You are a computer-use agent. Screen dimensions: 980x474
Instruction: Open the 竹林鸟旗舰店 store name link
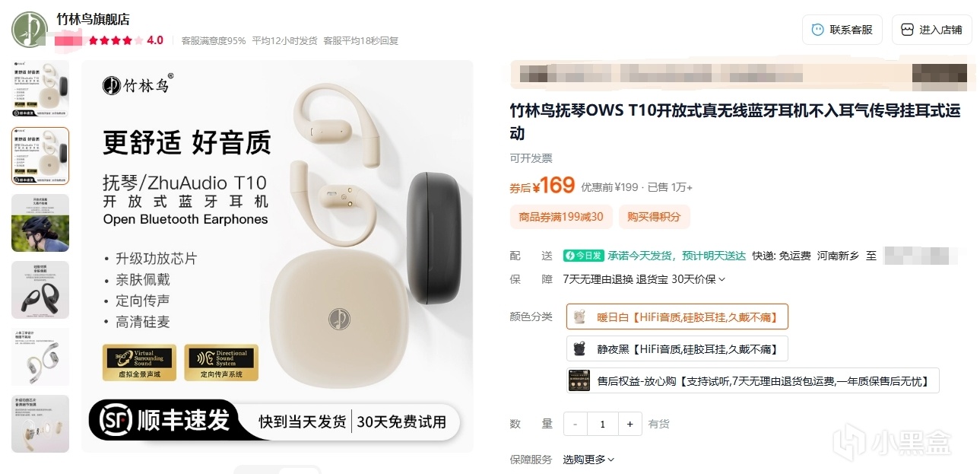tap(93, 20)
